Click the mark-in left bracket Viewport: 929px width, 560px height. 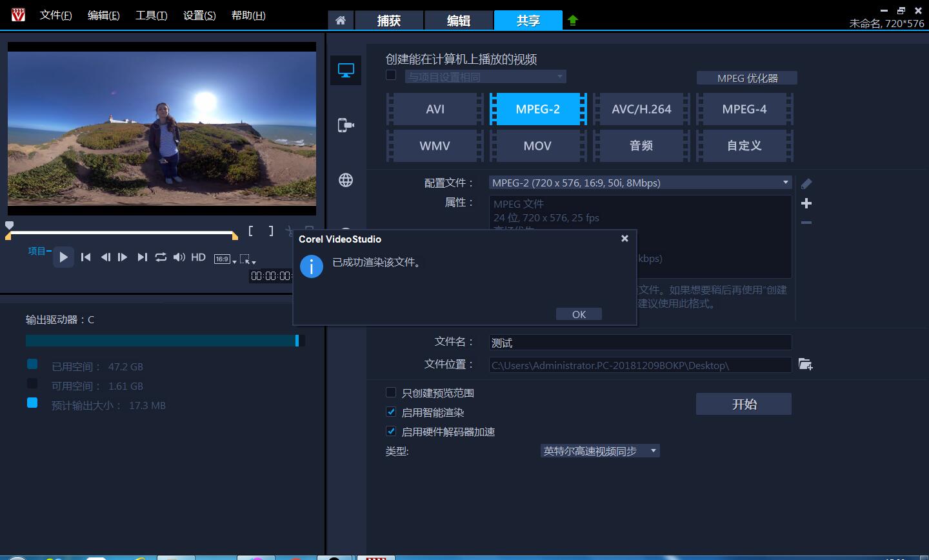coord(251,231)
